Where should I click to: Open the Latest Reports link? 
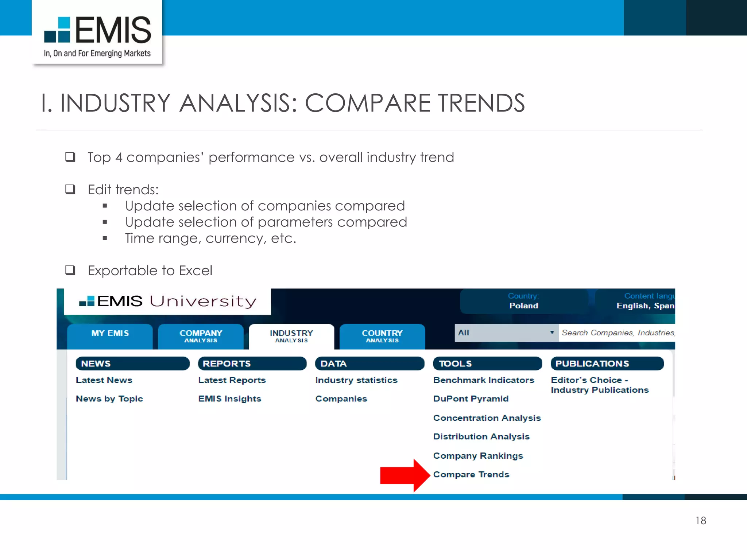click(x=232, y=380)
